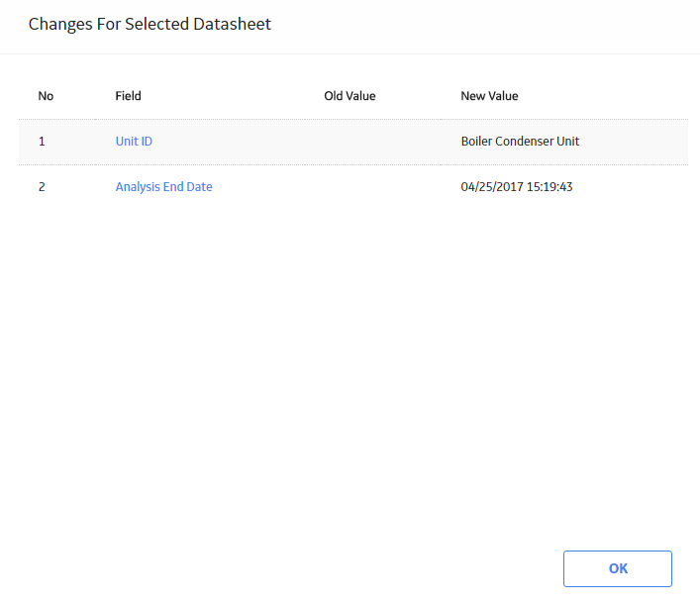Click the time portion 15:19:43 of the new value
Viewport: 700px width, 603px height.
point(550,186)
